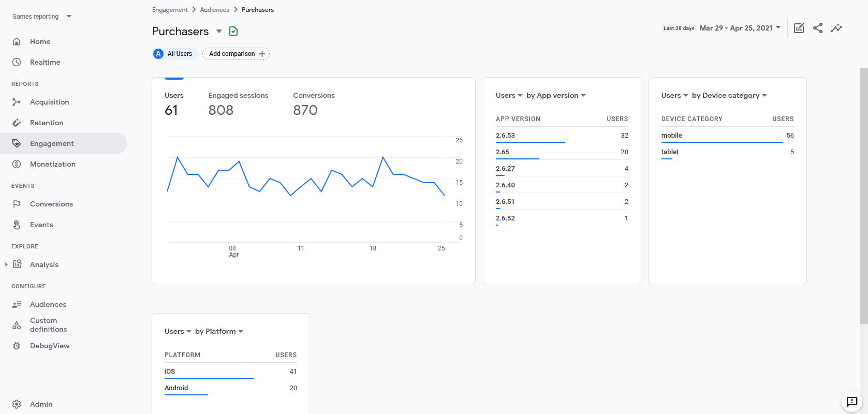Expand the Analysis section arrow

[x=6, y=264]
